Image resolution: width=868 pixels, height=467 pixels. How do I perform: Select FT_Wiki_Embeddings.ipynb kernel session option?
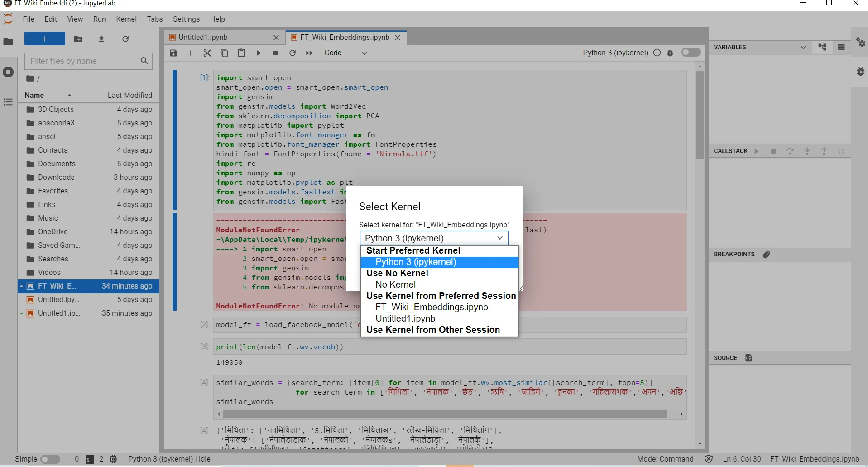click(432, 307)
